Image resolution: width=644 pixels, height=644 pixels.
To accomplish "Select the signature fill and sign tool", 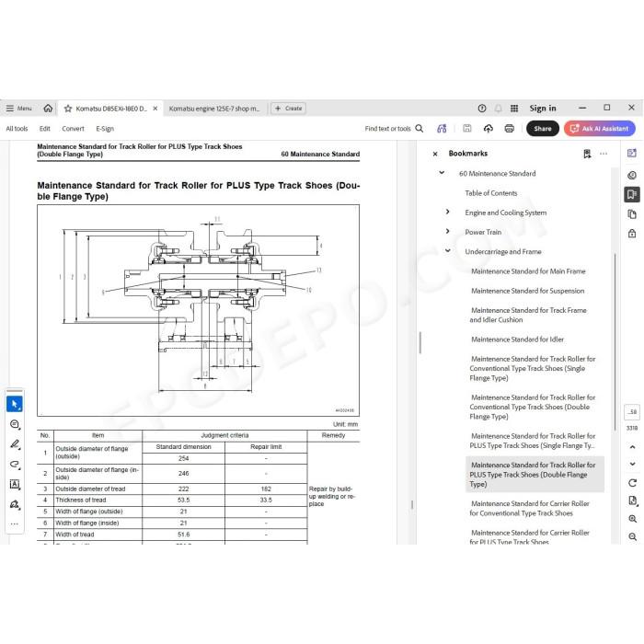I will 15,504.
